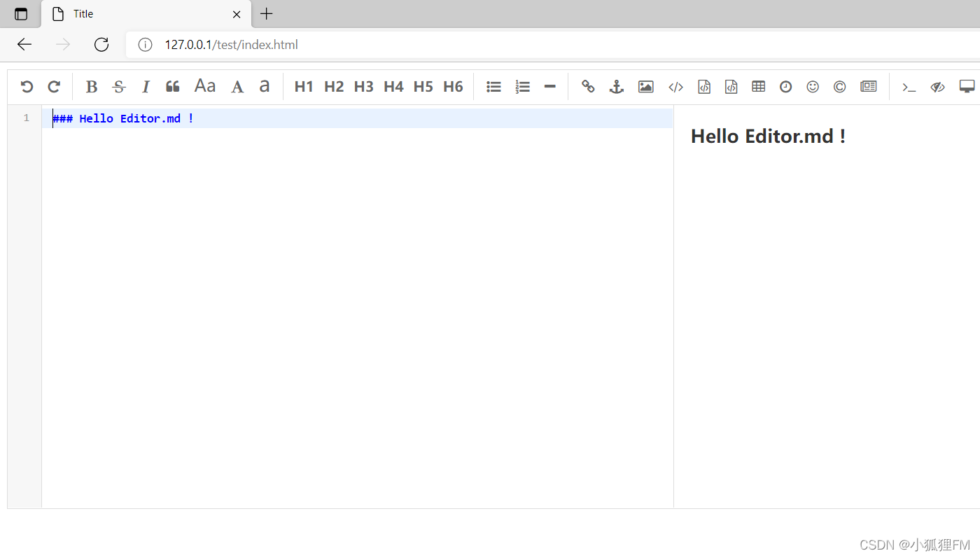Insert the current date and time
This screenshot has width=980, height=558.
(x=786, y=87)
